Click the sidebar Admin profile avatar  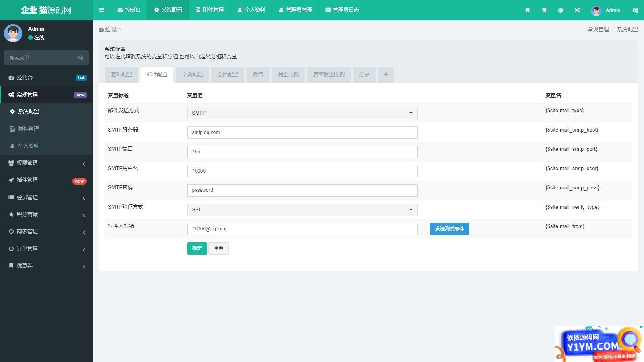pos(13,33)
